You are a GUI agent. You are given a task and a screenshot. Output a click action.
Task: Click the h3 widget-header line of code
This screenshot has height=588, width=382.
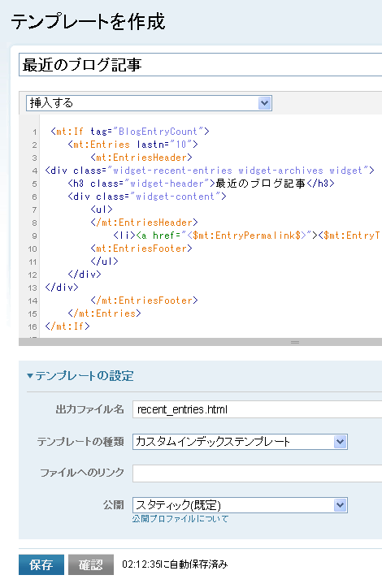tap(201, 184)
